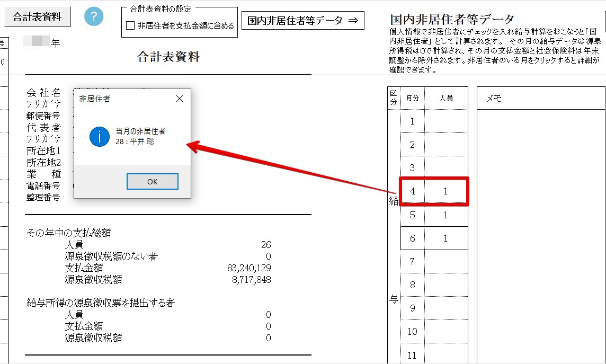Select month 7 in the 月分 column
Viewport: 606px width, 364px height.
point(413,262)
